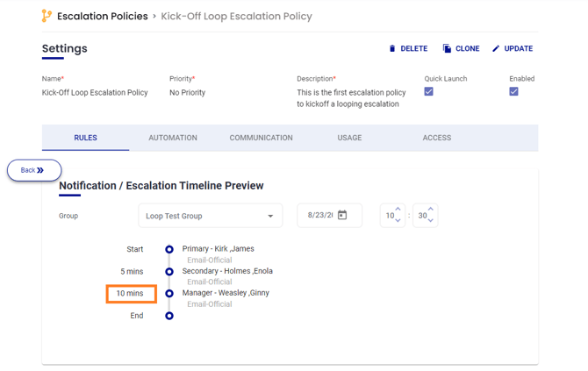This screenshot has height=371, width=588.
Task: Select the 10 mins timeline marker dot
Action: pyautogui.click(x=169, y=294)
